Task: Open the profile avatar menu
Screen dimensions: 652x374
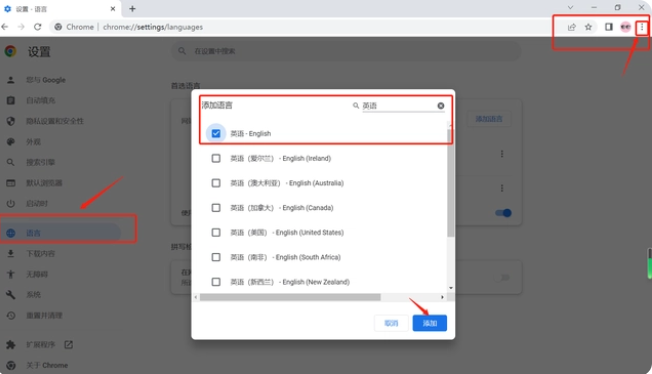Action: [x=625, y=27]
